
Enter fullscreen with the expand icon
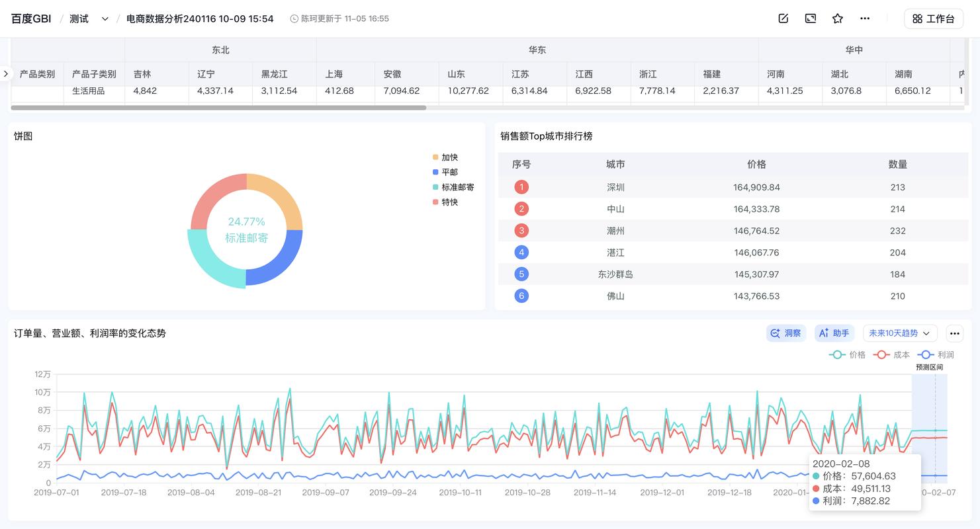click(x=811, y=19)
